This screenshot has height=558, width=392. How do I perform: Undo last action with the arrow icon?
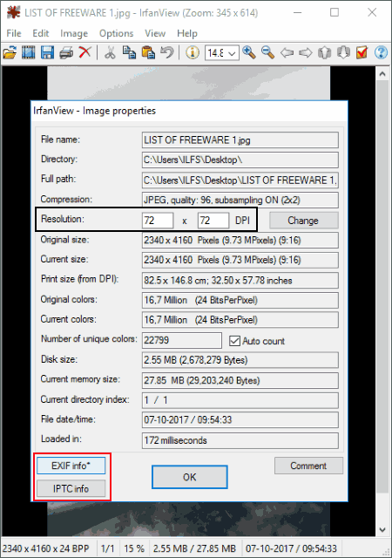[167, 52]
